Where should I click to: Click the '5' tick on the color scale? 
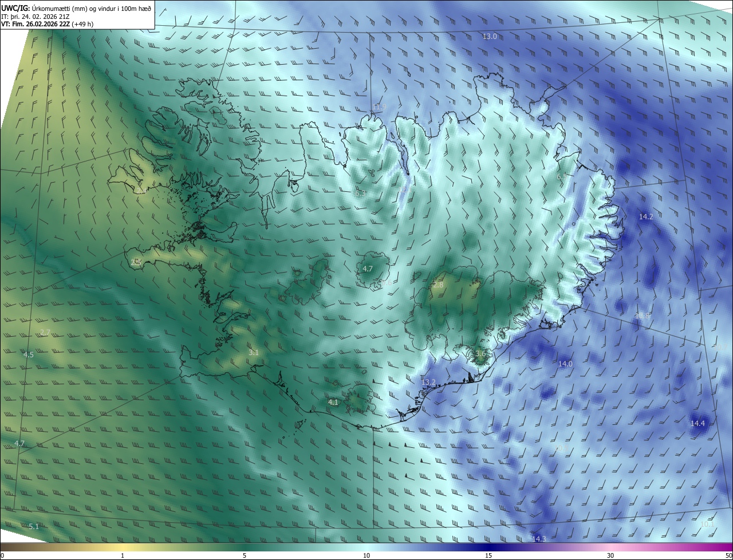(245, 555)
